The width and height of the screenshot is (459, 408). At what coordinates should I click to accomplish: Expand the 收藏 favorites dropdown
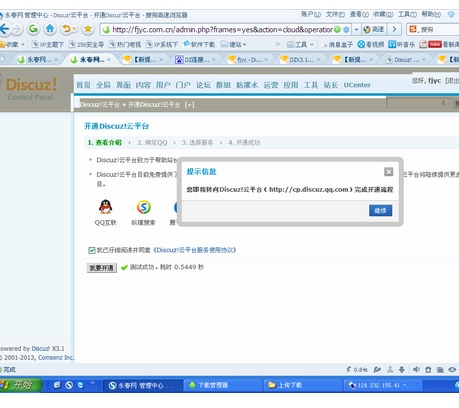tap(23, 44)
